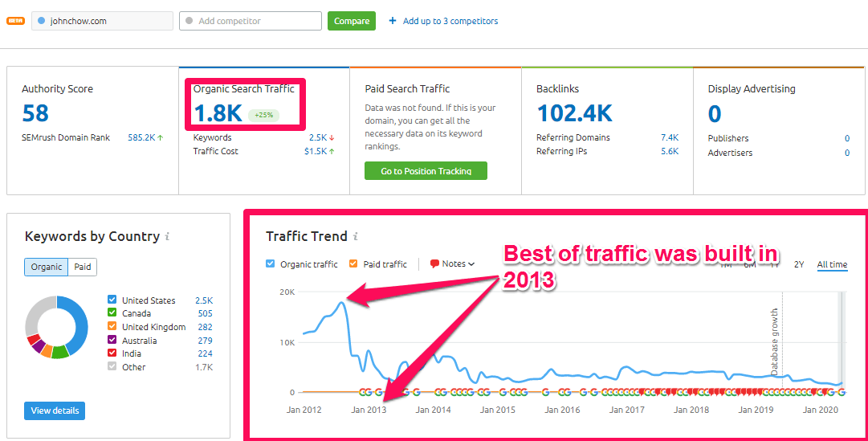Image resolution: width=868 pixels, height=441 pixels.
Task: Select the Organic keywords tab
Action: (47, 267)
